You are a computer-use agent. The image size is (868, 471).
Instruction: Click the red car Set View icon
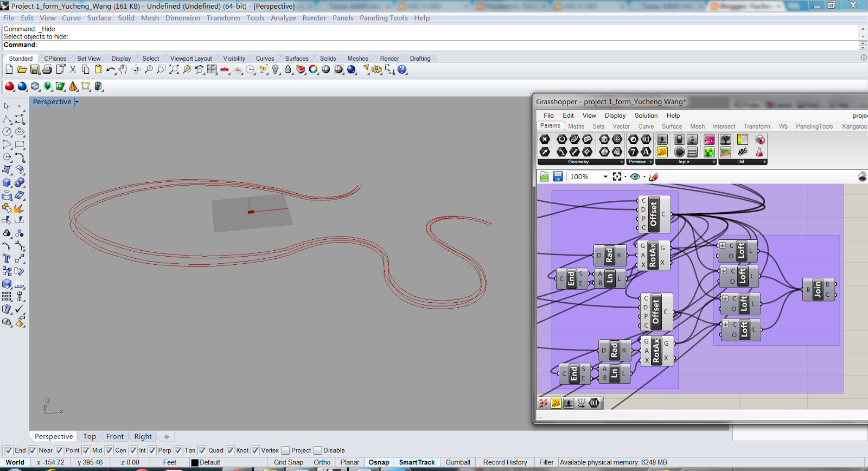225,69
